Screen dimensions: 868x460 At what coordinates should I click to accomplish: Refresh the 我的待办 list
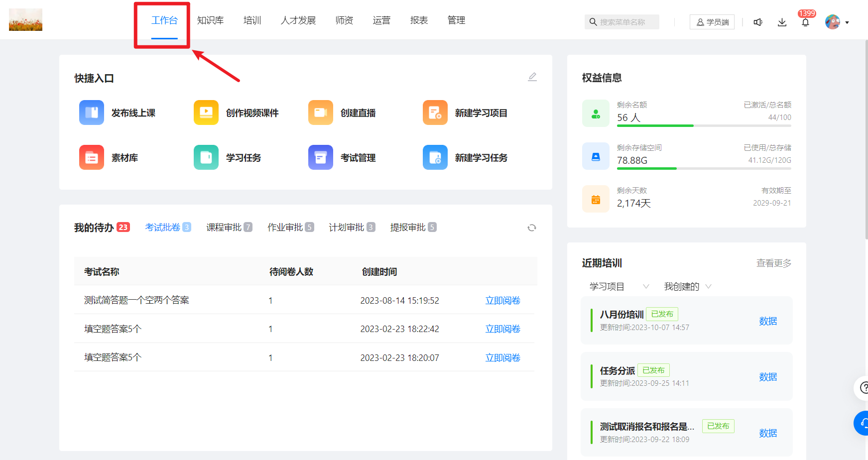532,228
